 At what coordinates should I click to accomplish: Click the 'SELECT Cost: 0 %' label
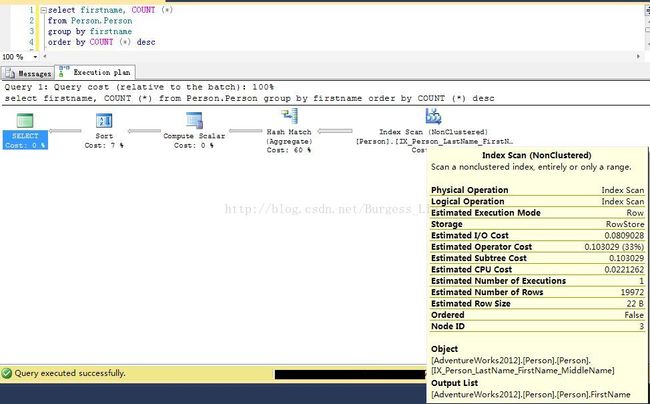point(25,140)
